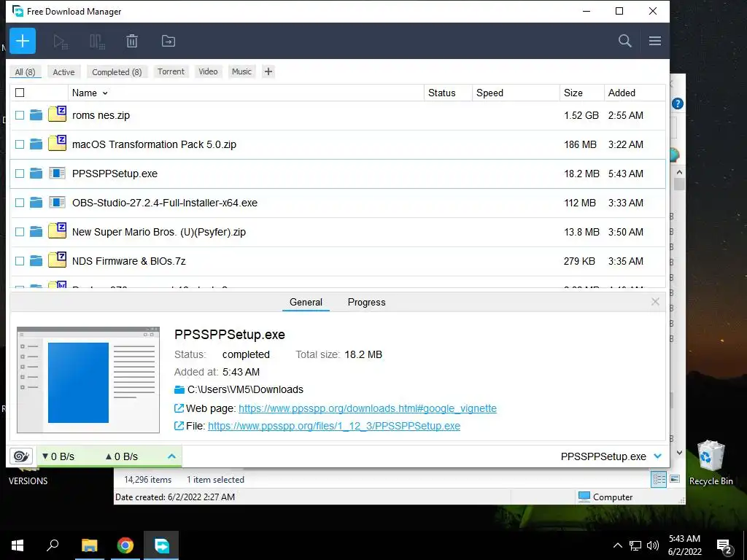Open folder icon for PPSSPPSetup.exe row
This screenshot has width=747, height=560.
click(x=36, y=174)
